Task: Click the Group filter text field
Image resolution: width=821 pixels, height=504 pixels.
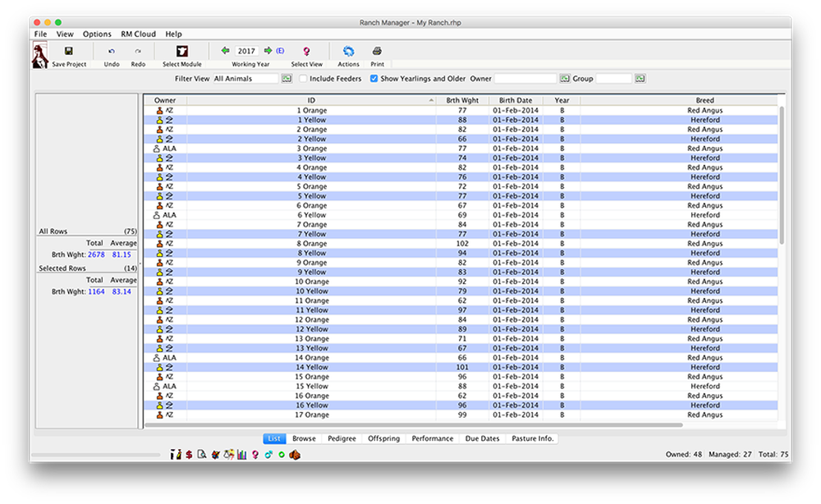Action: [x=613, y=79]
